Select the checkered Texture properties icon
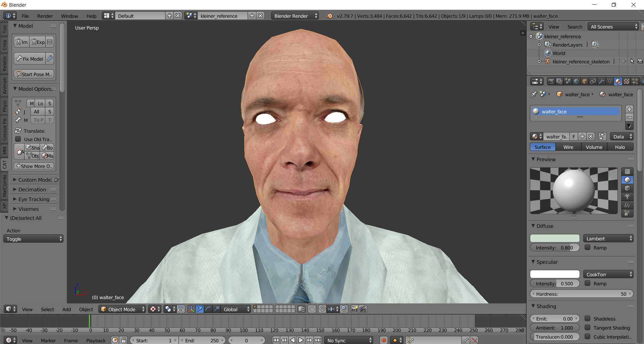The image size is (644, 344). (627, 81)
